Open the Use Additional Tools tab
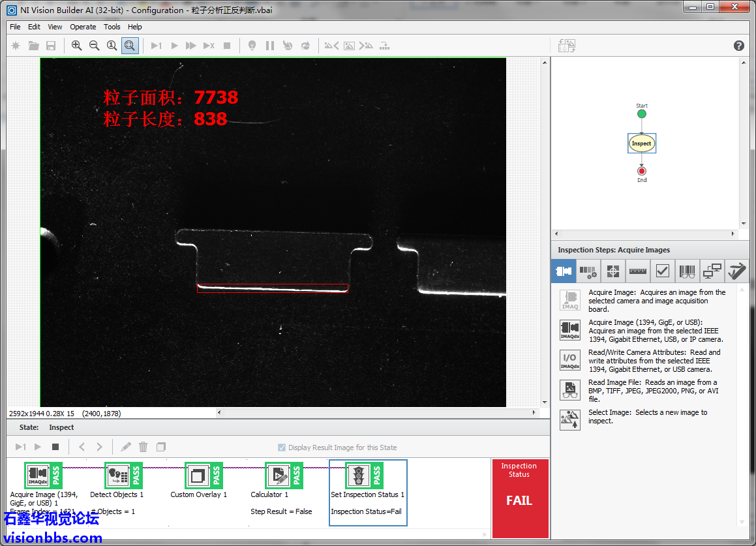This screenshot has height=546, width=756. coord(737,271)
